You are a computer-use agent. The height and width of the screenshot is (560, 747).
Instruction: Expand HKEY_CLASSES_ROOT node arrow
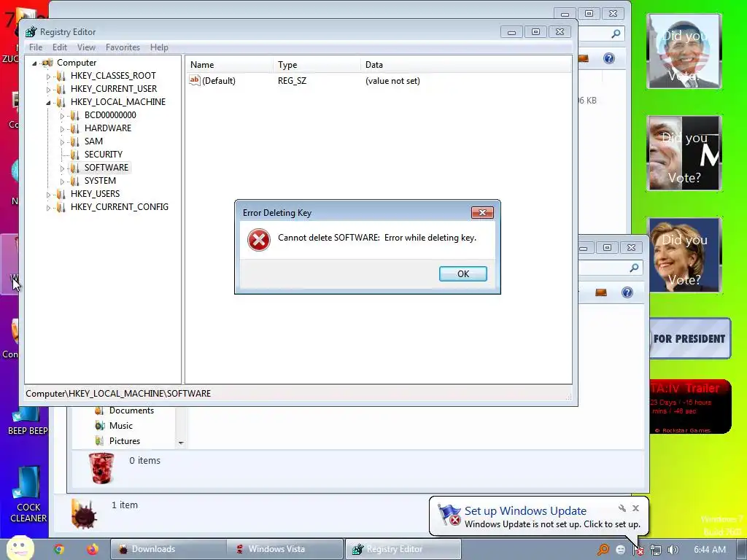pos(48,76)
